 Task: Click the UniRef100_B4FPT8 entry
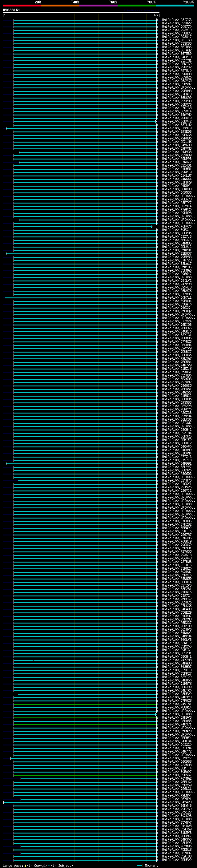pos(176,57)
